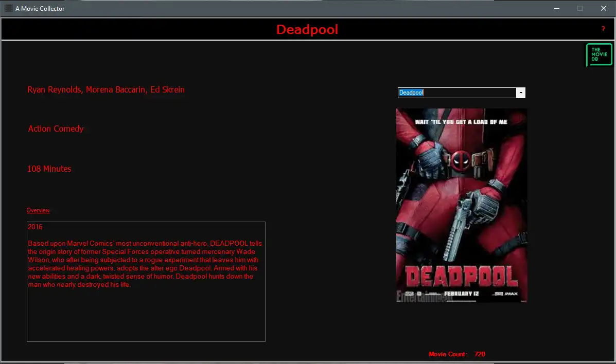Expand the movie selection dropdown arrow
Image resolution: width=616 pixels, height=364 pixels.
520,93
